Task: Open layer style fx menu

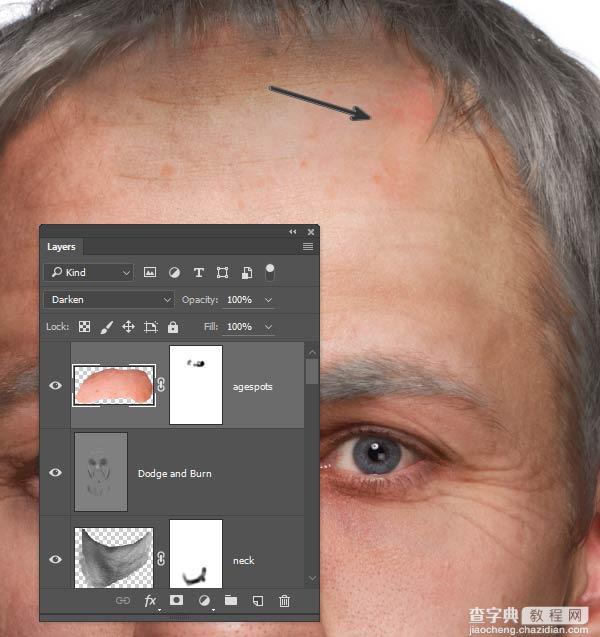Action: tap(150, 600)
